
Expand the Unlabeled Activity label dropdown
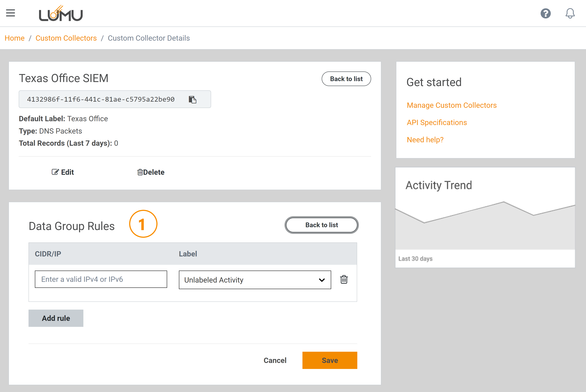coord(255,280)
